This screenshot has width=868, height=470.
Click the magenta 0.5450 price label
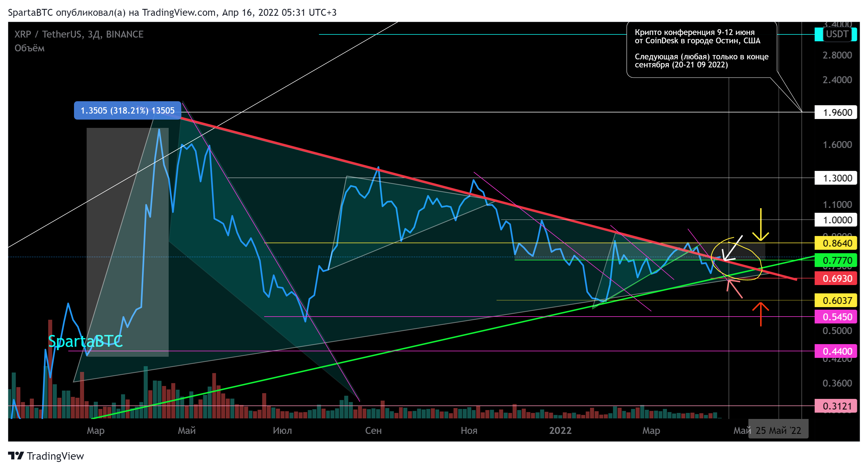(836, 317)
